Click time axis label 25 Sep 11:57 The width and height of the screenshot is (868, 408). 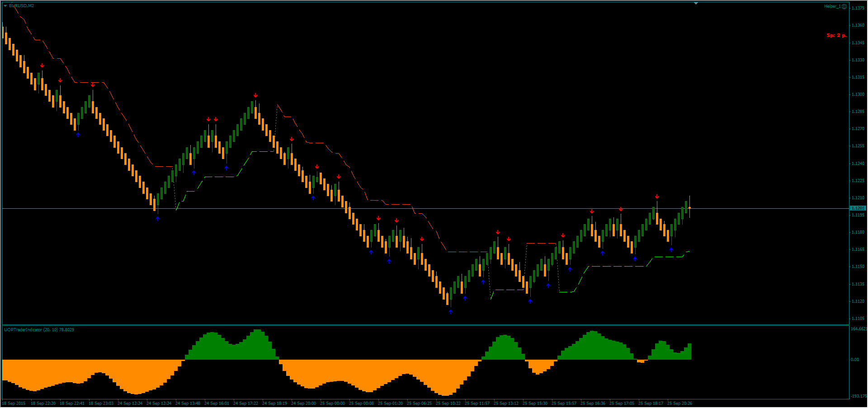tap(477, 403)
